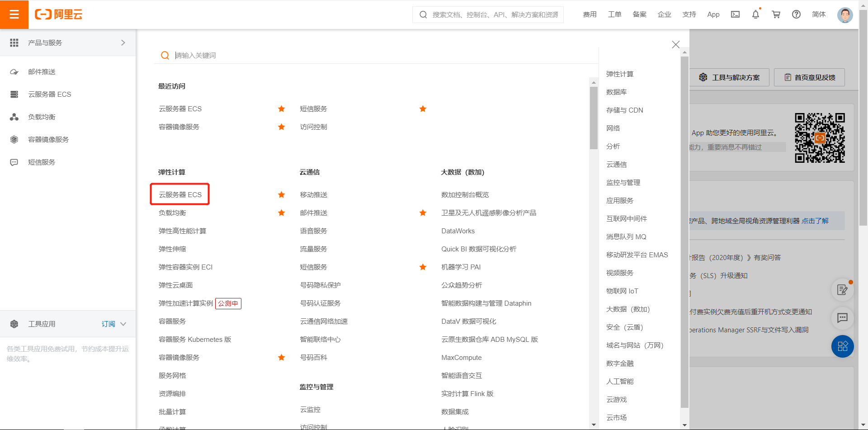This screenshot has width=868, height=430.
Task: Open the 工单 menu
Action: 614,14
